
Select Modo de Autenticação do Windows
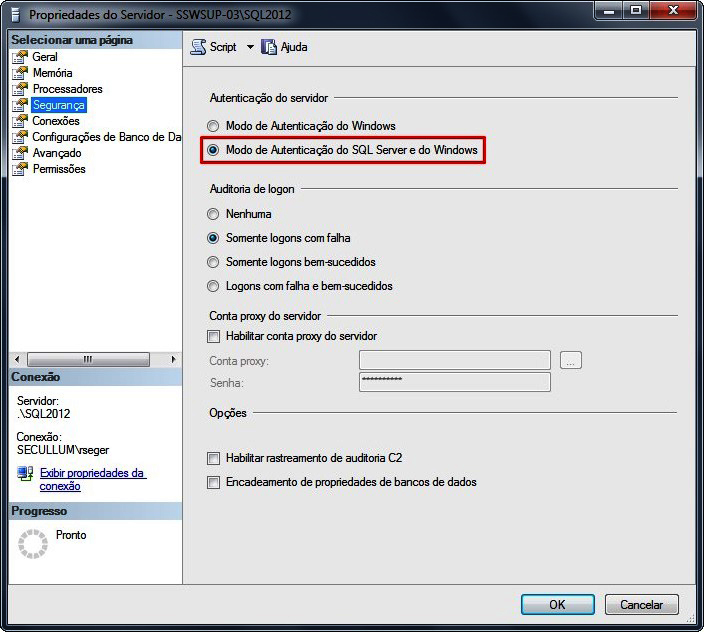pos(212,127)
